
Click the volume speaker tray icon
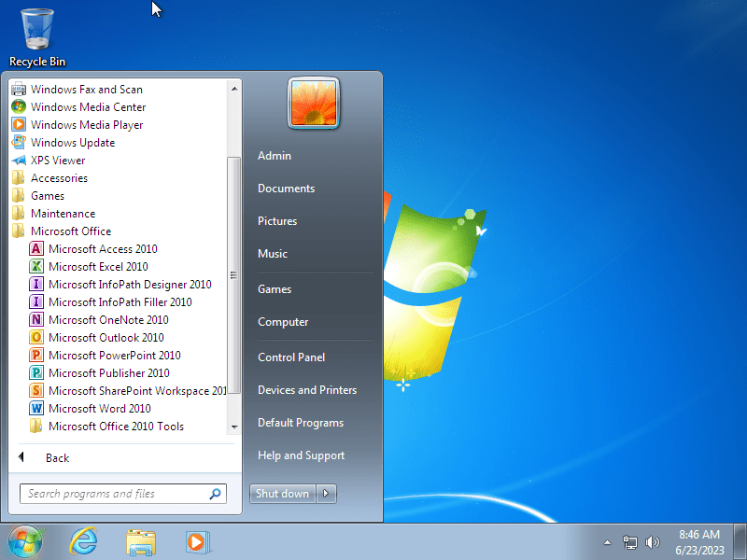[652, 542]
